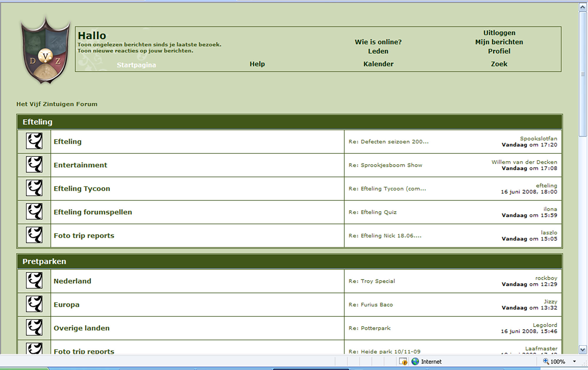Click the board icon beside Overige landen

pos(34,328)
